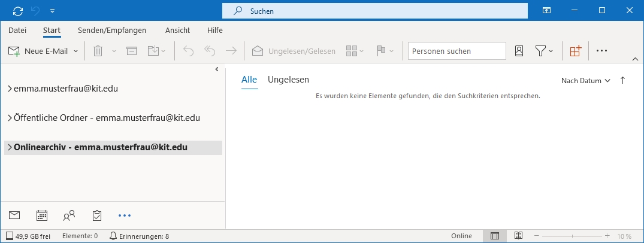Open the Nach Datum sort dropdown
Image resolution: width=644 pixels, height=243 pixels.
click(x=585, y=81)
